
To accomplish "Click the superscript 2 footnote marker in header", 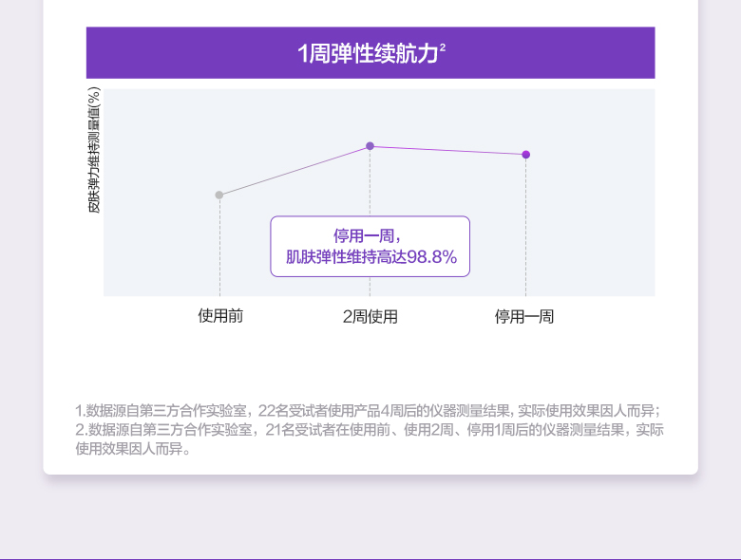I will click(x=444, y=47).
